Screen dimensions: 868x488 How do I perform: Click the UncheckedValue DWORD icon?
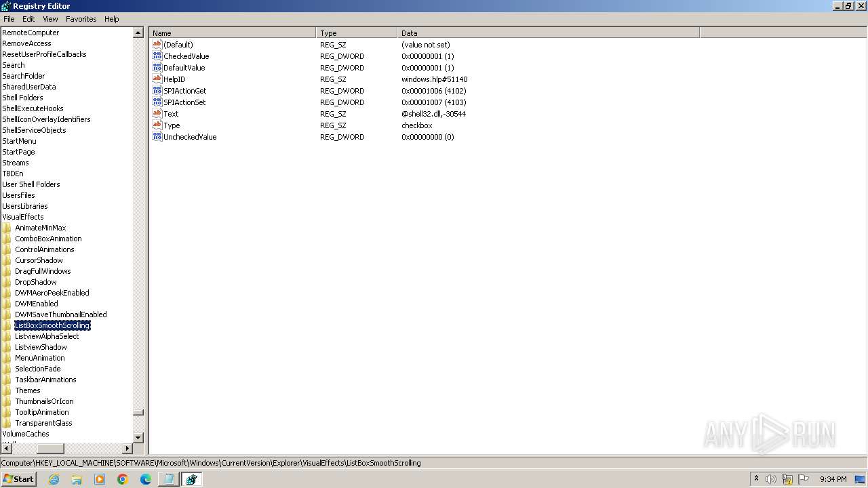[157, 137]
